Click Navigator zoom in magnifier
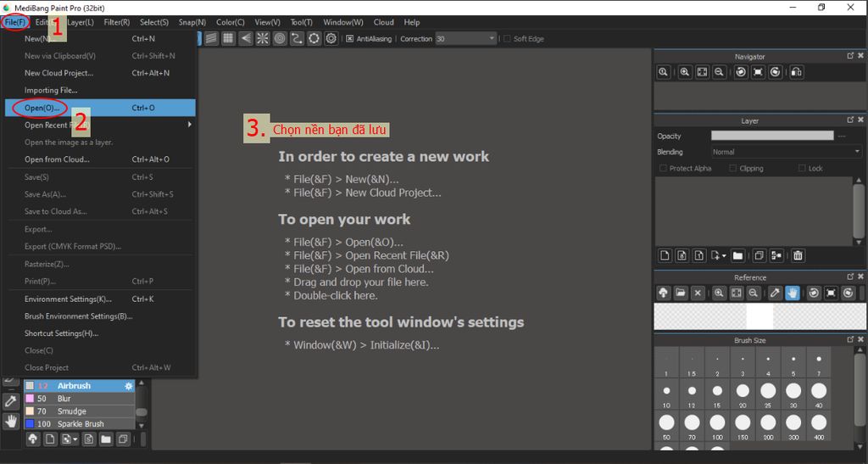Screen dimensions: 868x464 click(685, 72)
